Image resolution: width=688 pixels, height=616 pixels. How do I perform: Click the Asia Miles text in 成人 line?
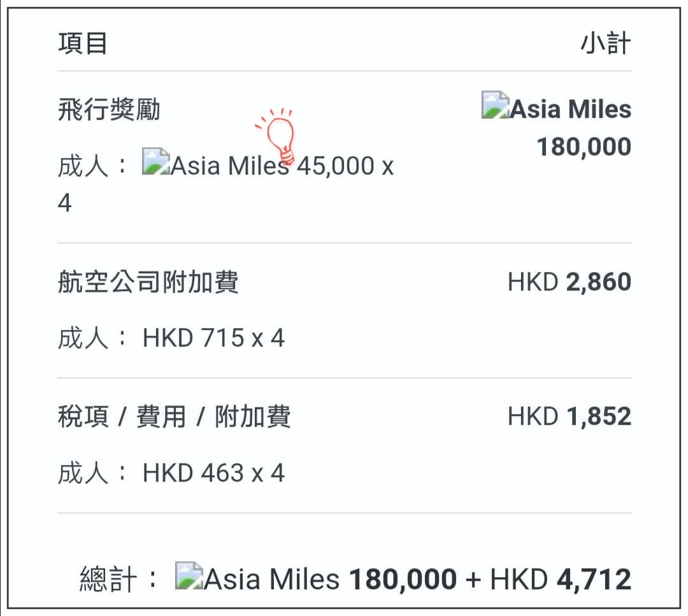[231, 166]
